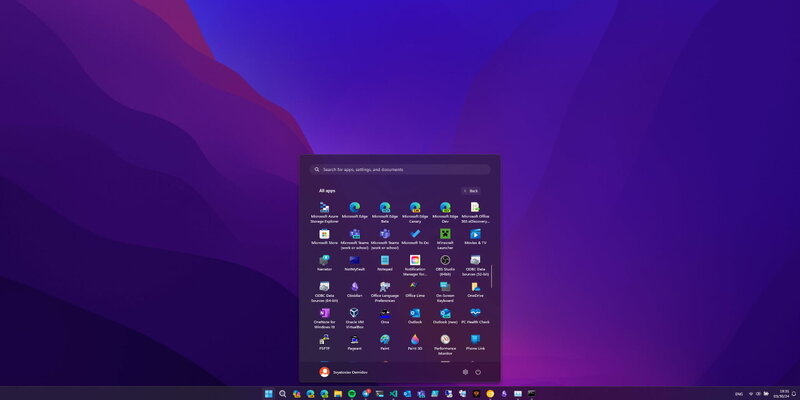This screenshot has width=800, height=400.
Task: Open Visual Studio Code from taskbar
Action: (x=393, y=393)
